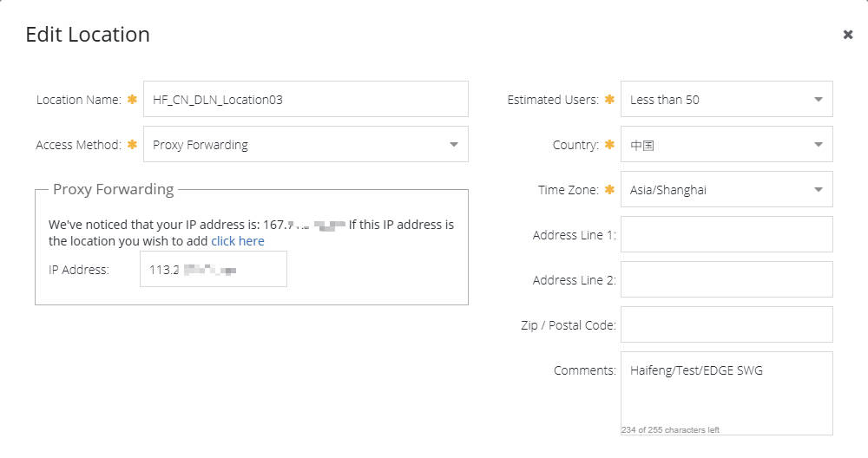
Task: Click the 'Less than 50' selected value
Action: click(x=664, y=100)
